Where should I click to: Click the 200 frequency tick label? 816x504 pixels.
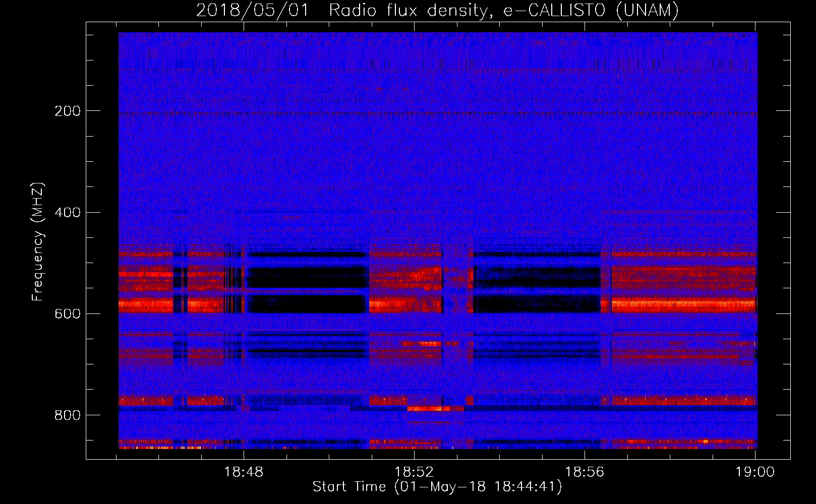pyautogui.click(x=68, y=111)
